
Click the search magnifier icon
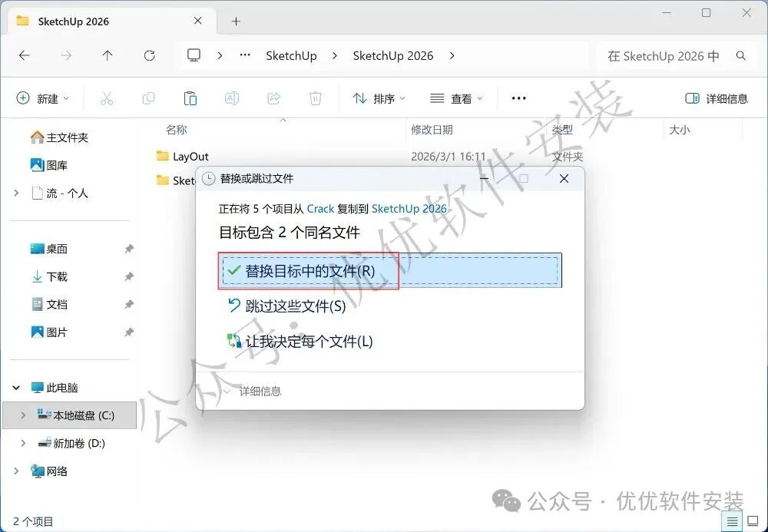(740, 56)
